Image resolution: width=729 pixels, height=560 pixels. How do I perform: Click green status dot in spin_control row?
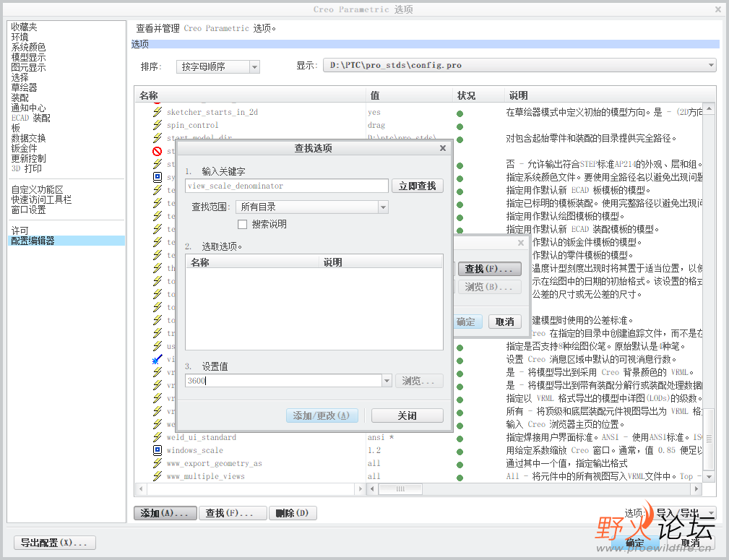pyautogui.click(x=460, y=126)
